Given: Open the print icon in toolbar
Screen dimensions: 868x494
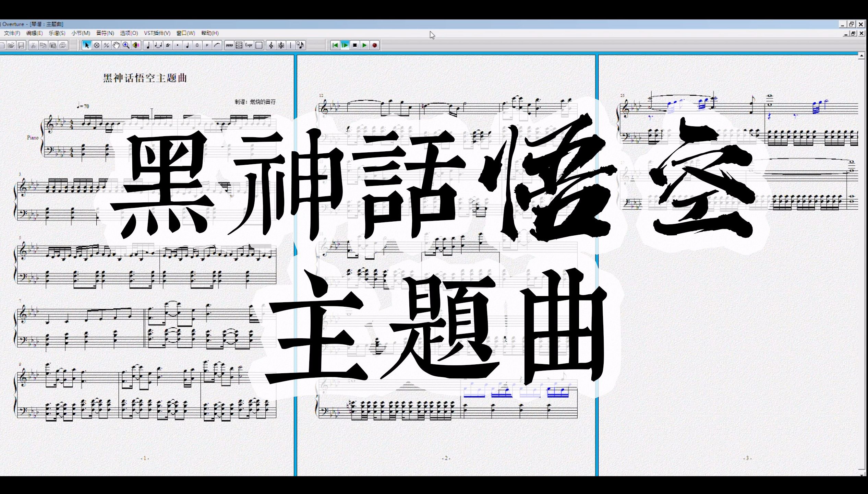Looking at the screenshot, I should click(63, 45).
